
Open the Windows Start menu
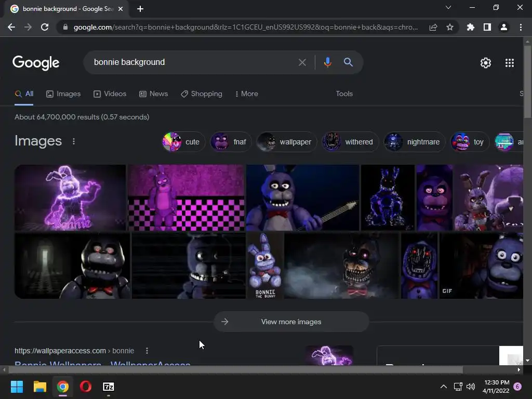[x=17, y=387]
